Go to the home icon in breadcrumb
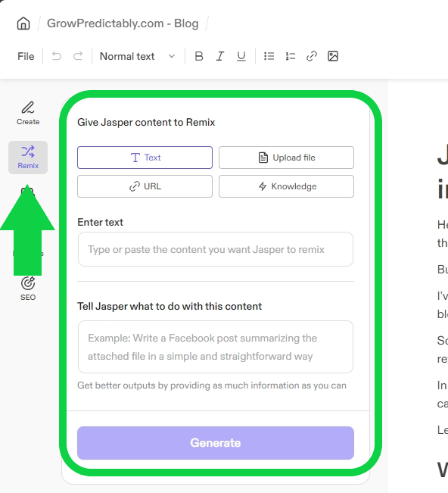448x493 pixels. click(23, 23)
